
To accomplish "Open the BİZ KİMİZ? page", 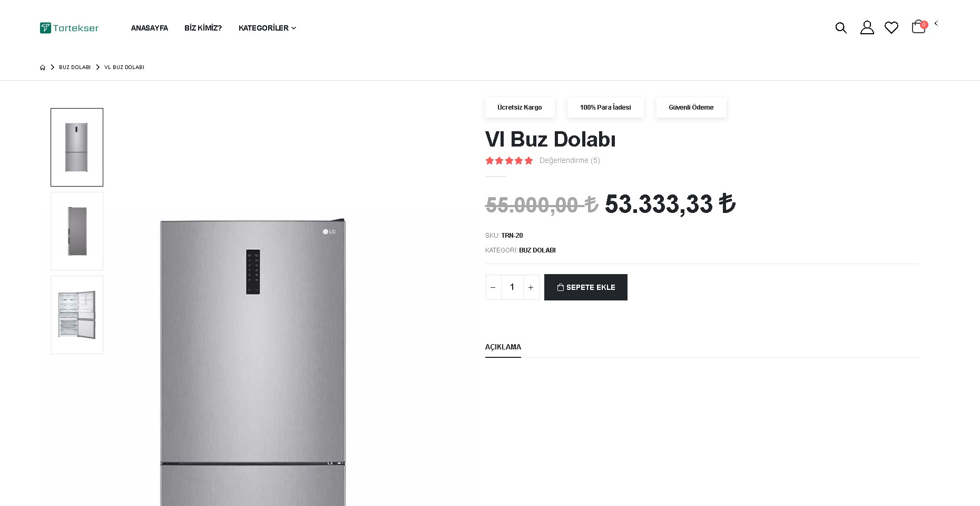I will tap(203, 28).
